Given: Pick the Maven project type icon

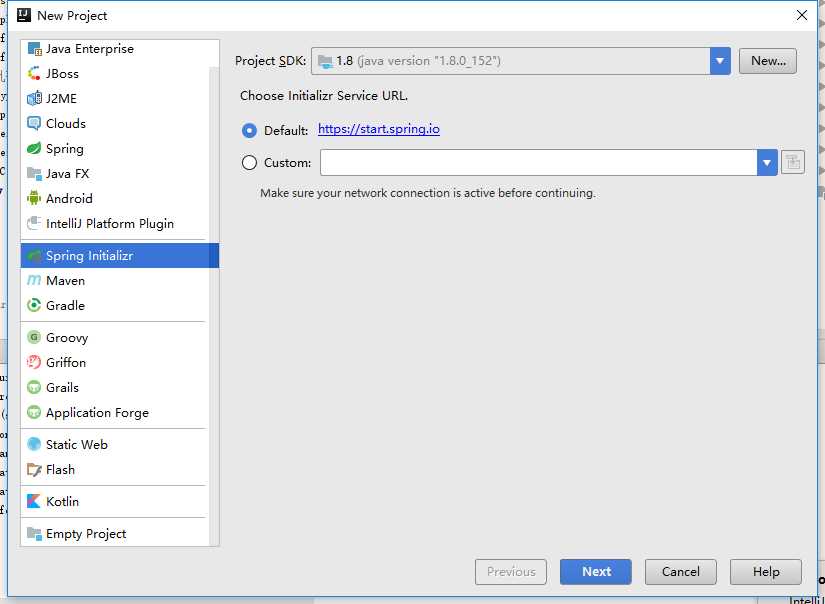Looking at the screenshot, I should [x=34, y=280].
